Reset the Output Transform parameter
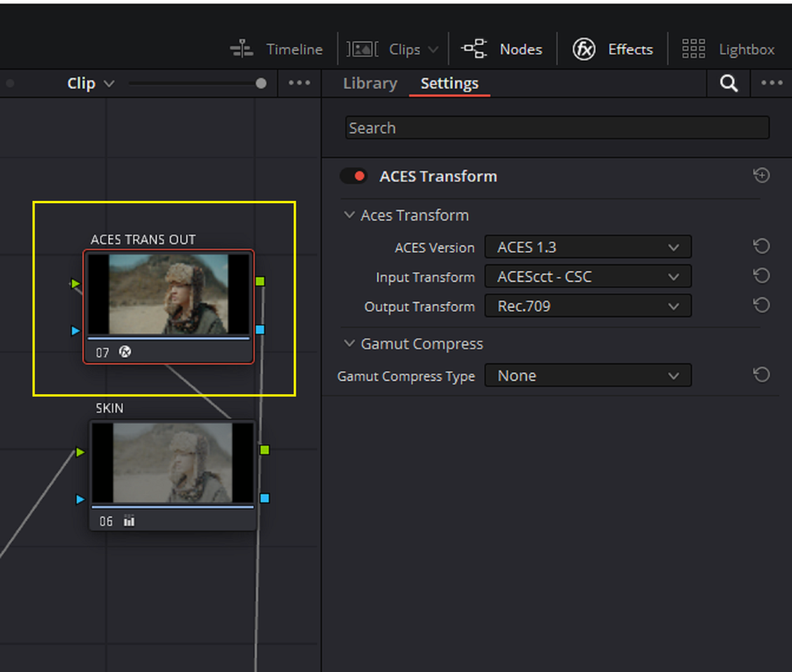 click(x=761, y=305)
